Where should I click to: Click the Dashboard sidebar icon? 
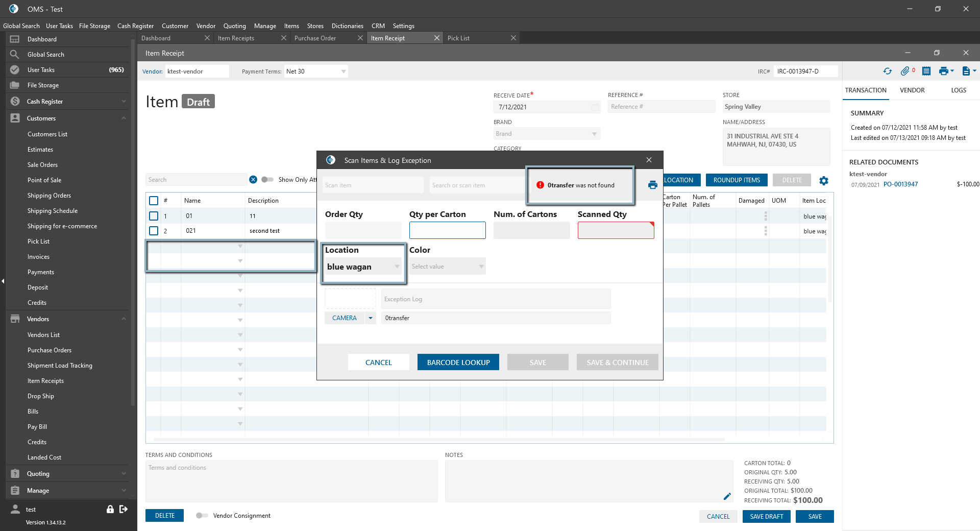click(x=15, y=39)
